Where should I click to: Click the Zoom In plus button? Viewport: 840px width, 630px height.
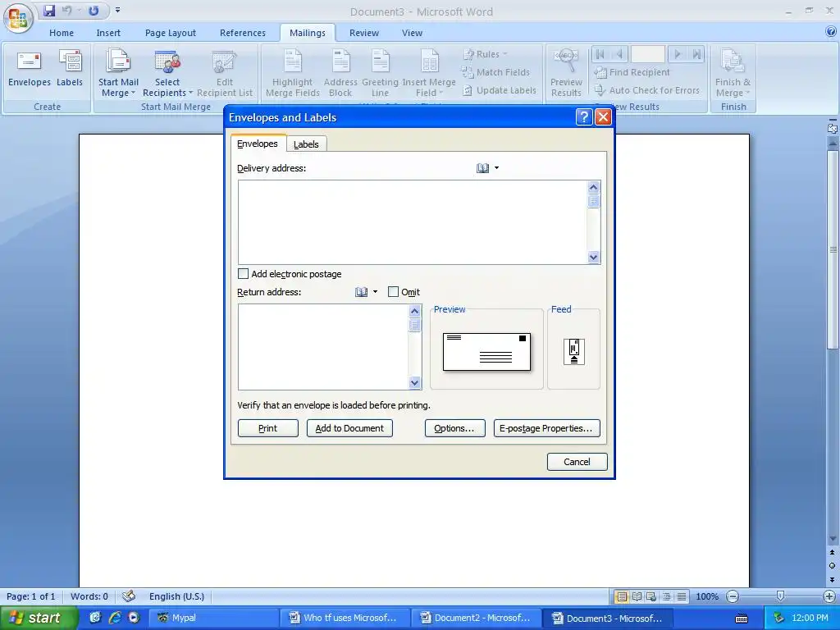[x=829, y=596]
